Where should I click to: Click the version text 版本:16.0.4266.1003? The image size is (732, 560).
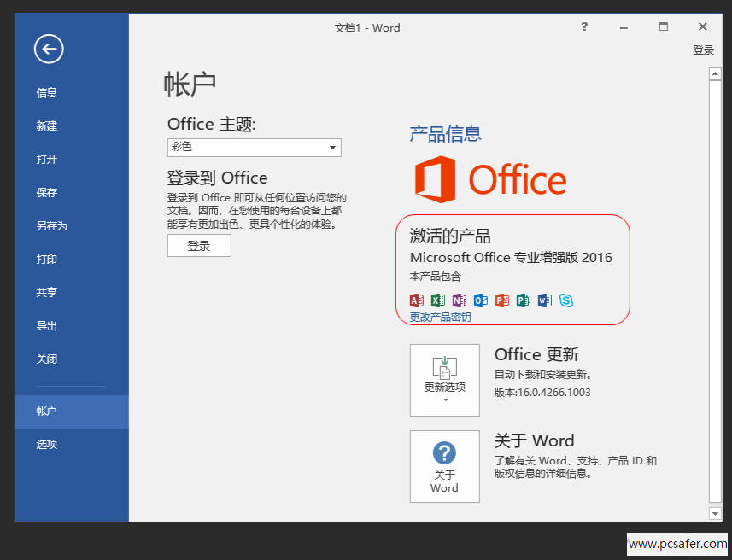point(542,393)
